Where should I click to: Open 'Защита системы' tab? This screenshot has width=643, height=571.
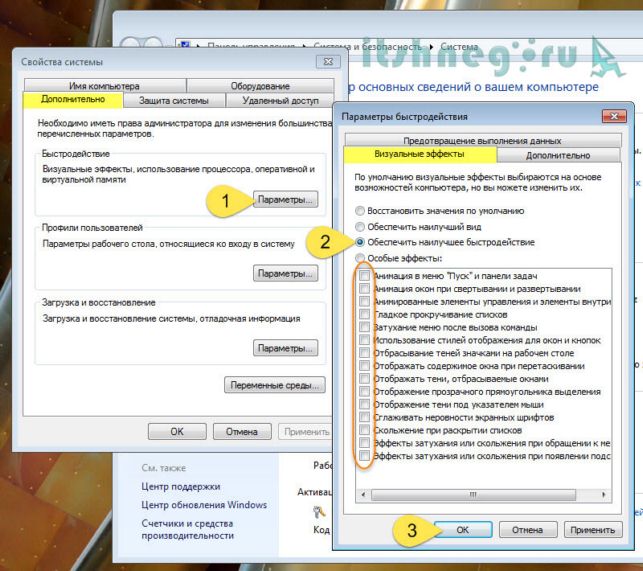[174, 100]
